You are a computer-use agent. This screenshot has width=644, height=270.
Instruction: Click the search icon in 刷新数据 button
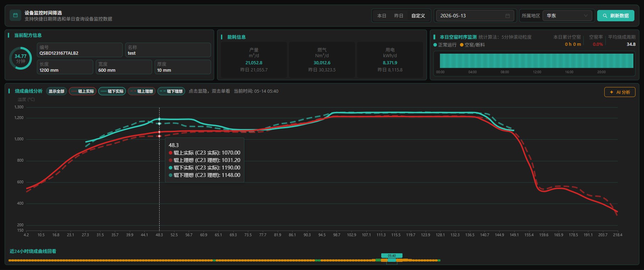605,16
